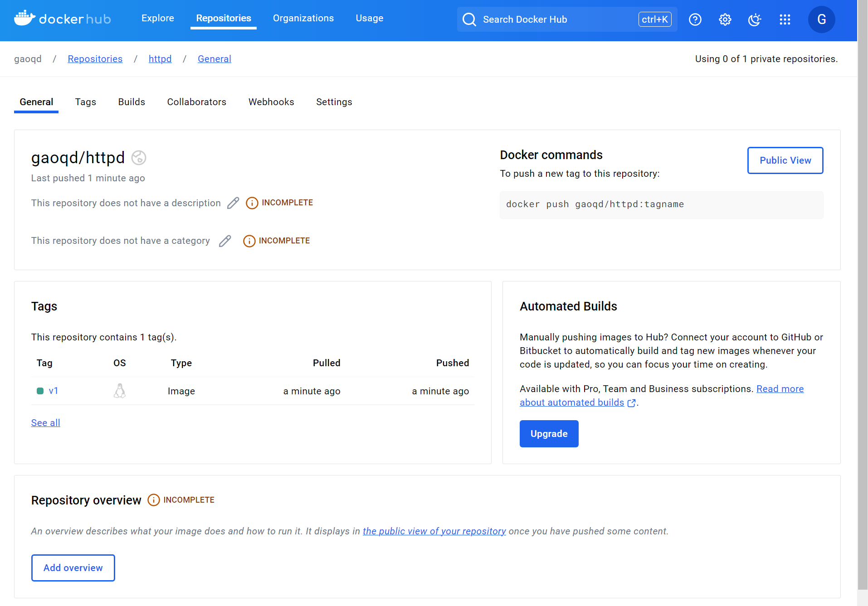Viewport: 868px width, 606px height.
Task: Click the Add overview button
Action: coord(73,568)
